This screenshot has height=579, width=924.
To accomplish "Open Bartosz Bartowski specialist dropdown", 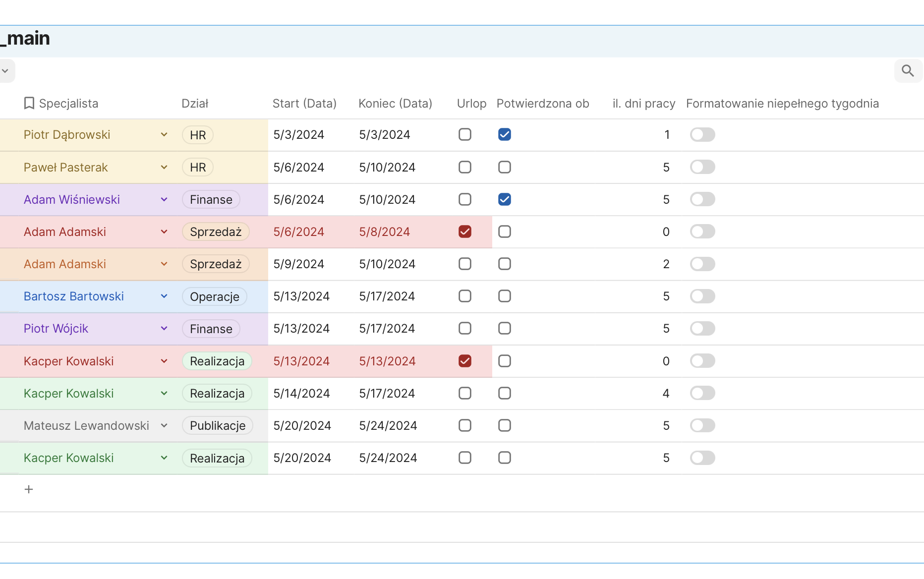I will click(x=164, y=296).
